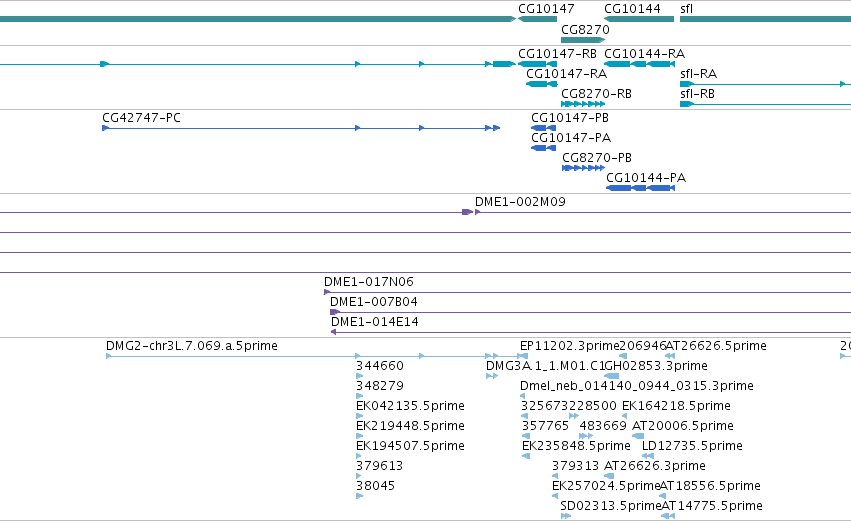This screenshot has height=521, width=851.
Task: Click the SD02313.5prime EST label
Action: tap(611, 507)
